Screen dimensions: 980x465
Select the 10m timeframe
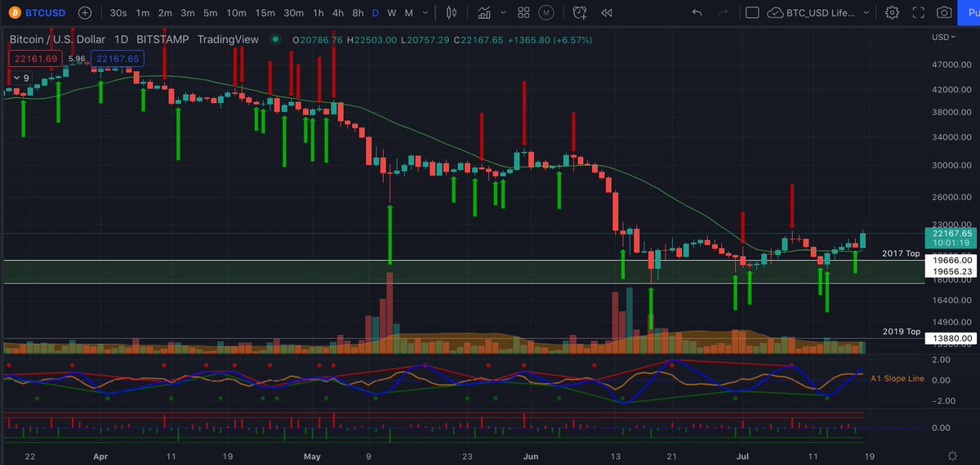point(236,13)
